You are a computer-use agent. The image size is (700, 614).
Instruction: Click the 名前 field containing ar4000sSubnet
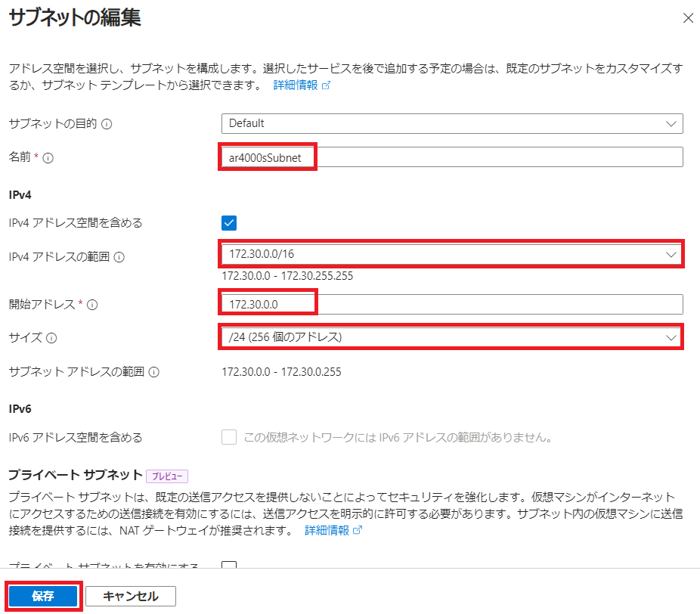452,157
